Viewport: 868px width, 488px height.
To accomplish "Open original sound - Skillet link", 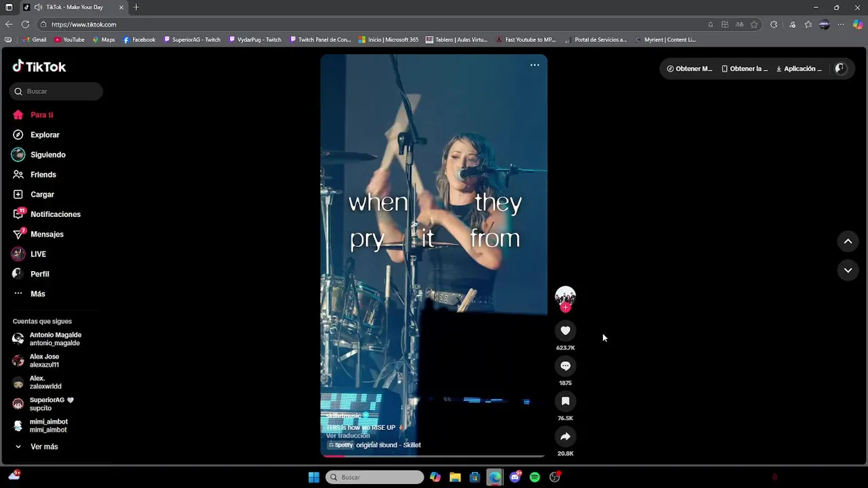I will click(x=388, y=445).
